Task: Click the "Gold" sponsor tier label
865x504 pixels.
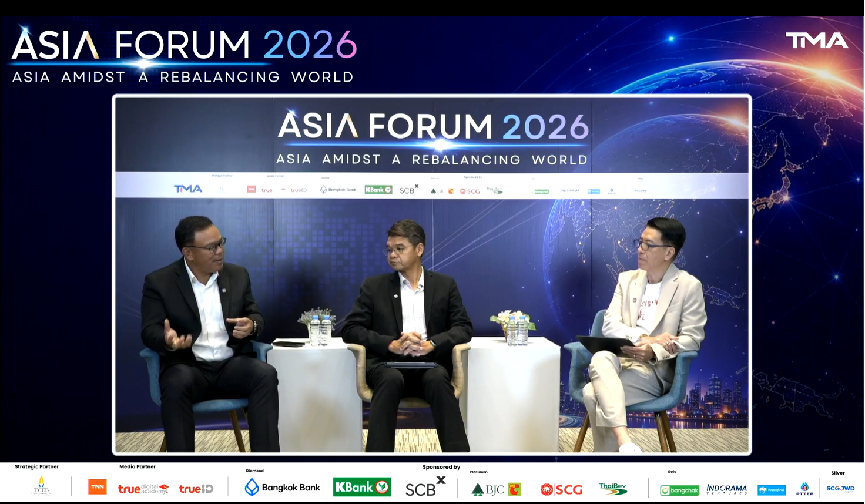Action: [x=672, y=471]
